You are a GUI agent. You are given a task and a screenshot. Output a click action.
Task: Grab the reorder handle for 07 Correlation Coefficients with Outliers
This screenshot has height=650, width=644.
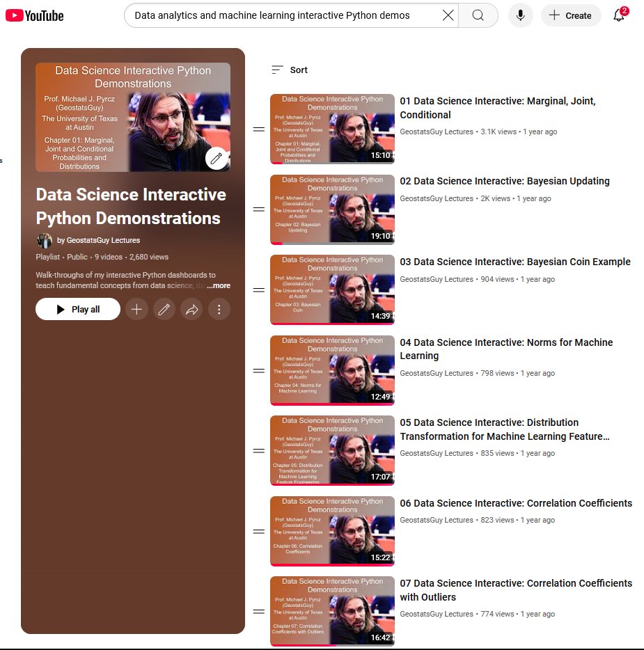pyautogui.click(x=259, y=612)
